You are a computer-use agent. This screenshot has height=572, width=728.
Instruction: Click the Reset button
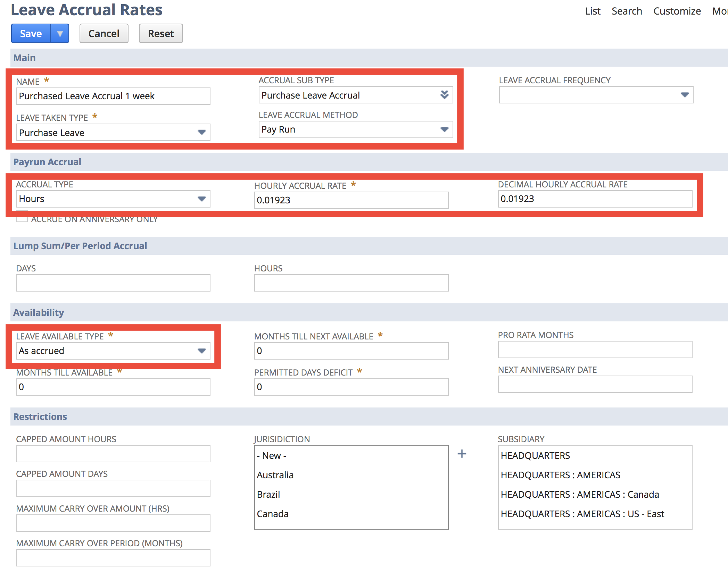click(x=160, y=33)
